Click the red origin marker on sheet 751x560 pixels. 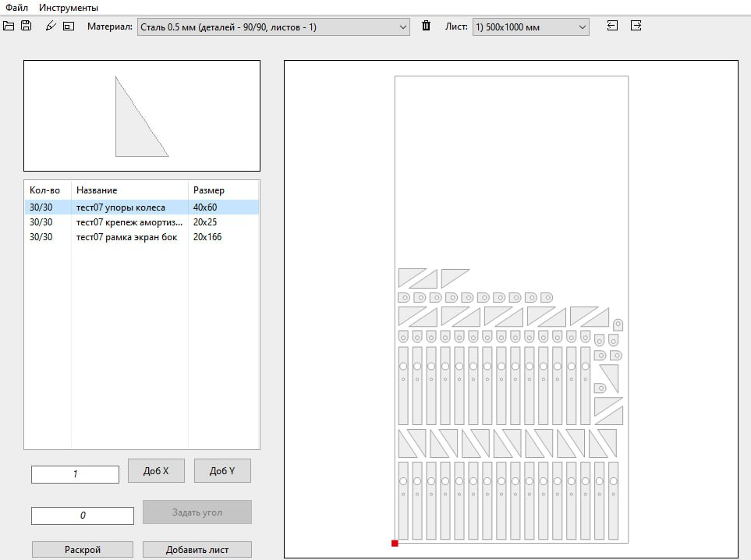[x=395, y=543]
